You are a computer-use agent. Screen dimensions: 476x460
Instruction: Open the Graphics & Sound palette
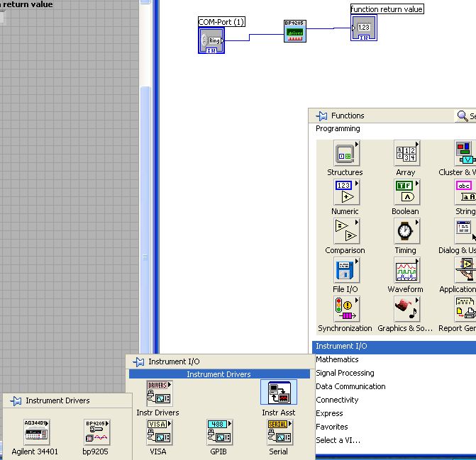(406, 309)
